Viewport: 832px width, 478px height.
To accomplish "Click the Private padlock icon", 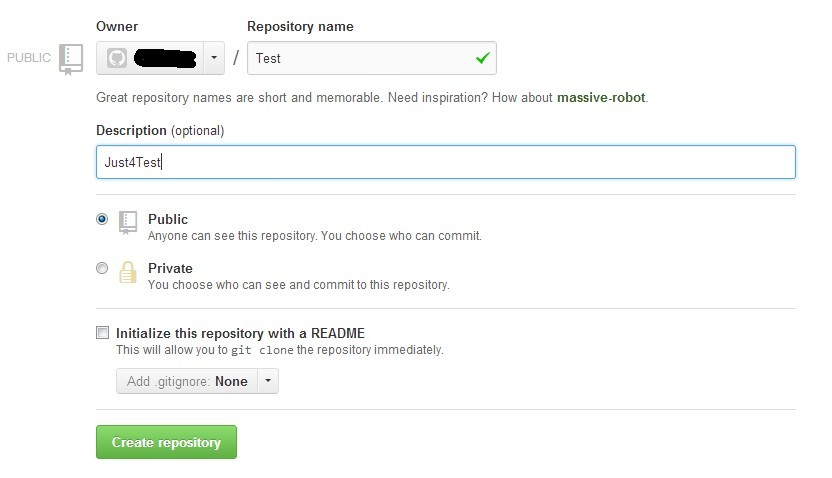I will coord(127,272).
